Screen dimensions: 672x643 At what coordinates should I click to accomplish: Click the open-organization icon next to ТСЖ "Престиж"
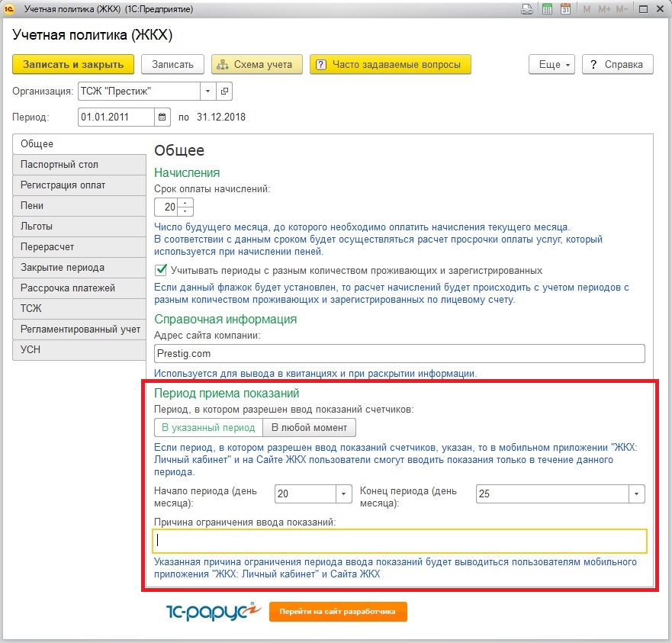[x=224, y=92]
